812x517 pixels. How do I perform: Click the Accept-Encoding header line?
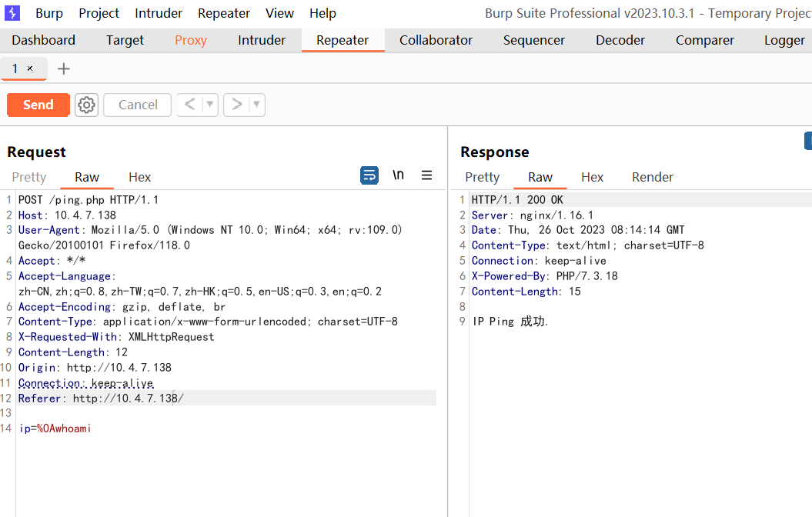click(122, 307)
